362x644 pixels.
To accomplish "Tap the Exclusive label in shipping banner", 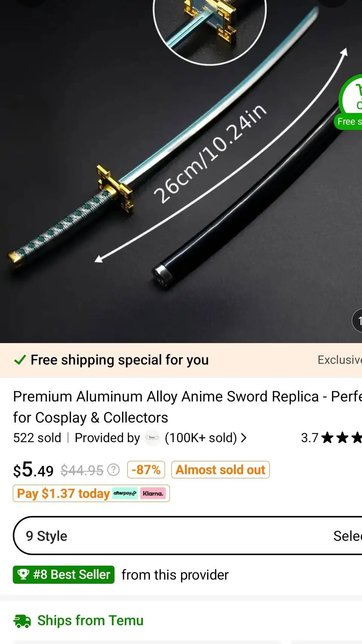I will tap(339, 360).
